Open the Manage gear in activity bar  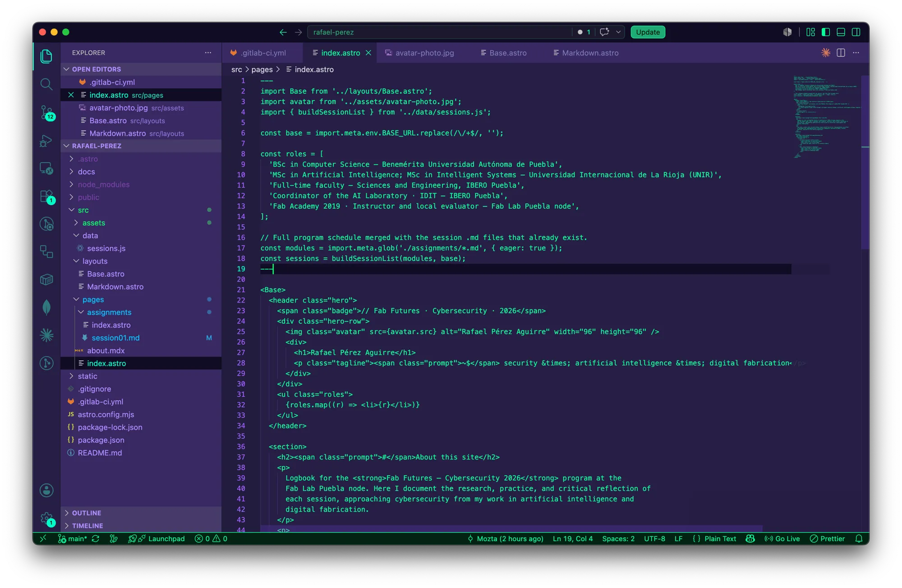pos(46,519)
